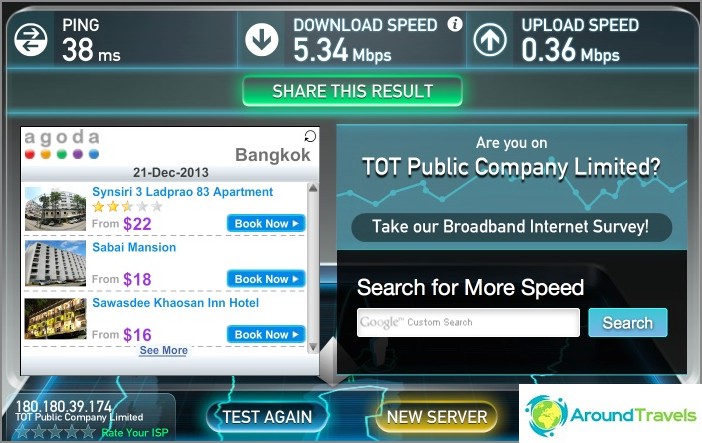Image resolution: width=702 pixels, height=443 pixels.
Task: Open Take our Broadband Internet Survey
Action: [x=512, y=227]
